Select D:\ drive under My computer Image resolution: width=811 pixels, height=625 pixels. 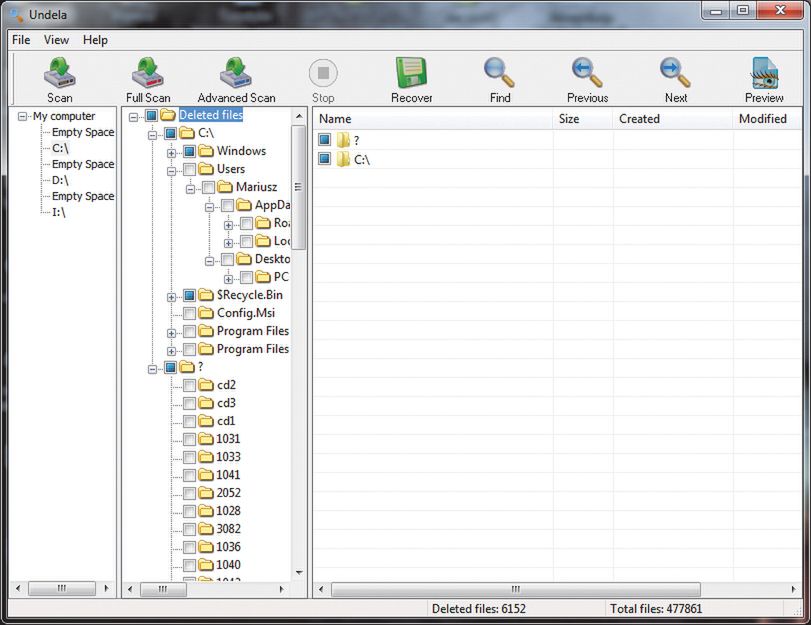point(59,180)
